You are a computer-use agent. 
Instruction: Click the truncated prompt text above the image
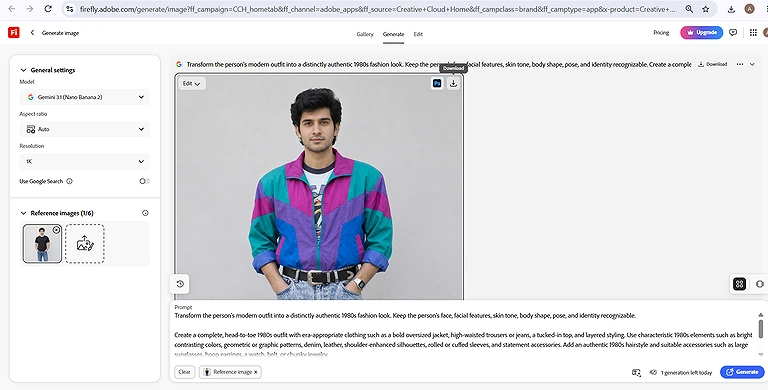click(x=438, y=64)
